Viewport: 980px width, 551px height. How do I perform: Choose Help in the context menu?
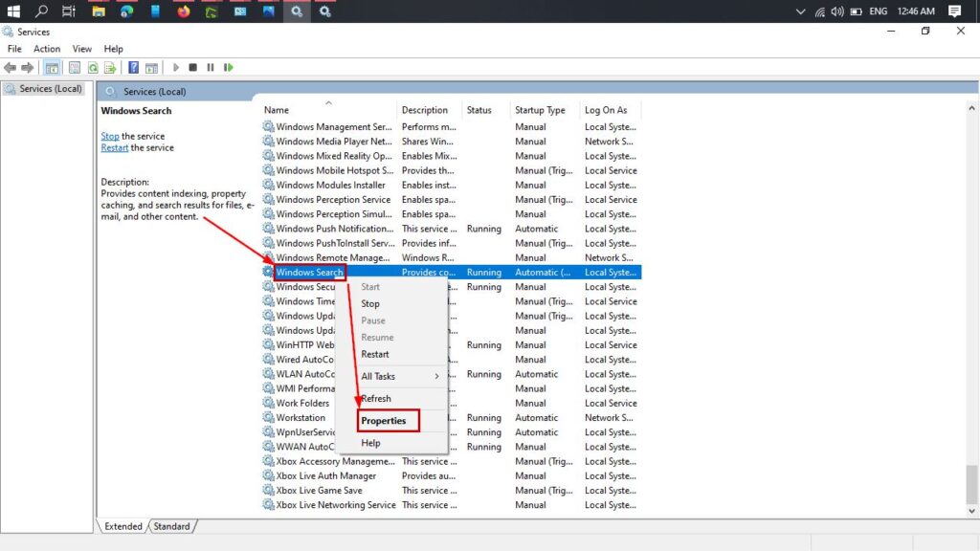391,443
